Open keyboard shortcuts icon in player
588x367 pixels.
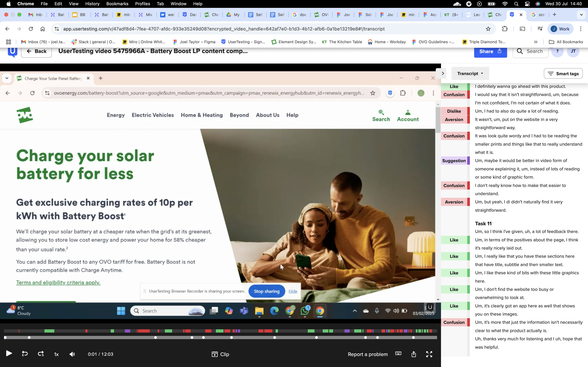[398, 353]
